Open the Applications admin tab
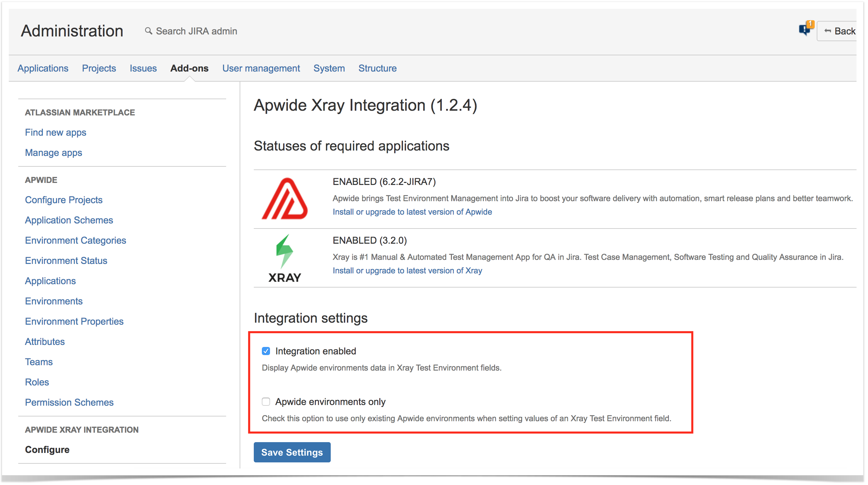This screenshot has width=868, height=485. click(43, 68)
